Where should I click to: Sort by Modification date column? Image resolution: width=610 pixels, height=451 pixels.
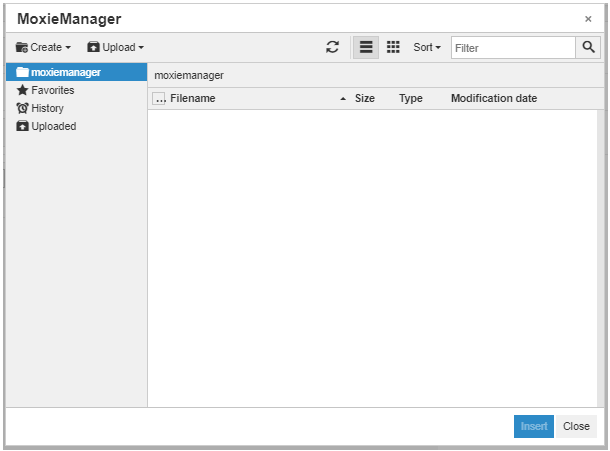[x=494, y=98]
